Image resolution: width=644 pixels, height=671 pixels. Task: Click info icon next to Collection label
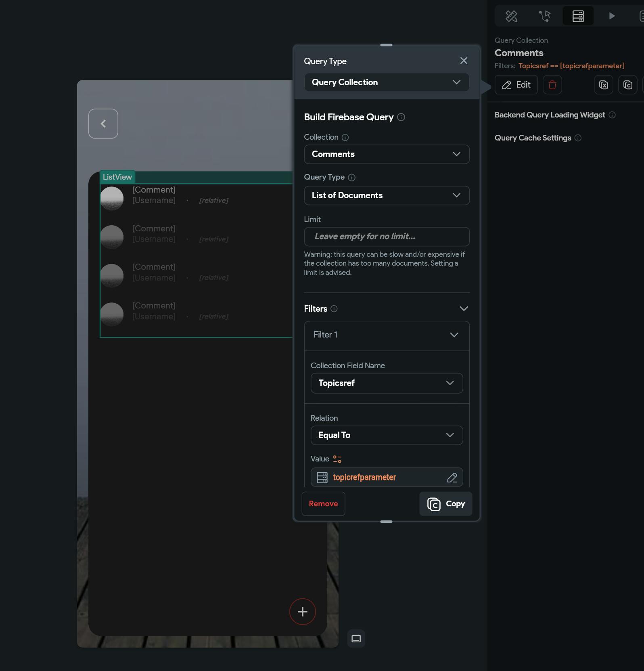point(345,137)
